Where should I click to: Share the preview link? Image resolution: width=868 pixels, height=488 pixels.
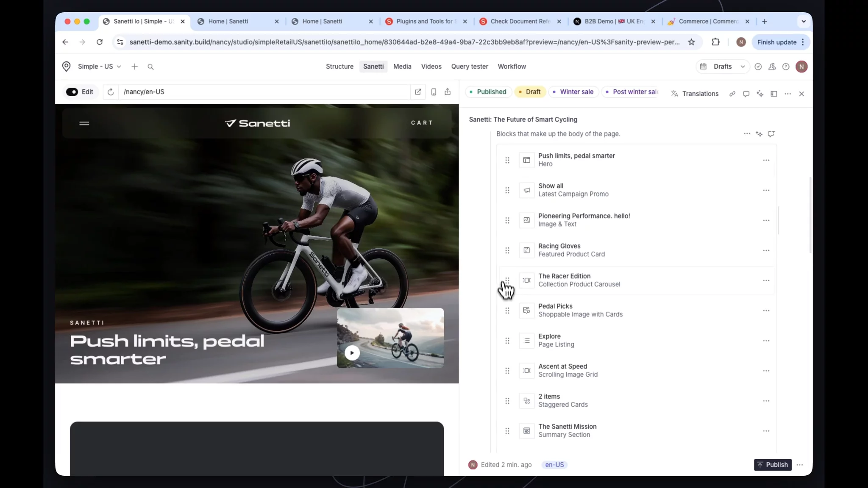(448, 92)
